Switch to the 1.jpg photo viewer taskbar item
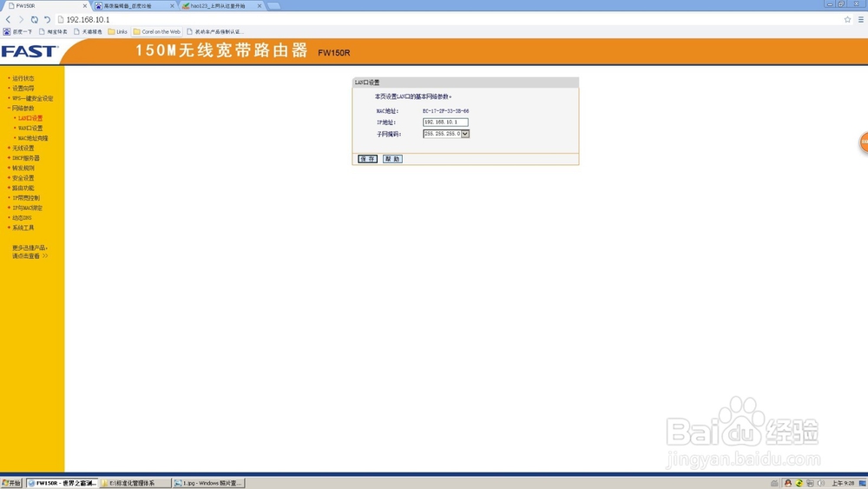The width and height of the screenshot is (868, 489). click(x=208, y=483)
